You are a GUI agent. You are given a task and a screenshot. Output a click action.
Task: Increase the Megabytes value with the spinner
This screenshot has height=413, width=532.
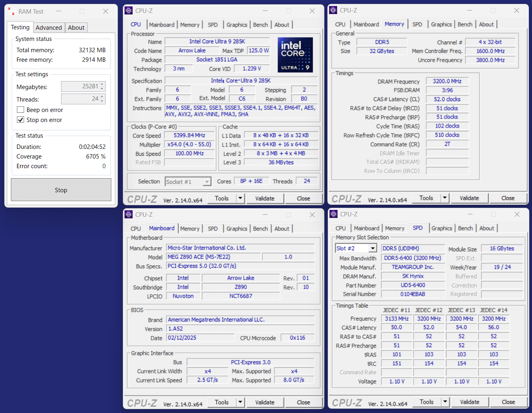click(102, 84)
